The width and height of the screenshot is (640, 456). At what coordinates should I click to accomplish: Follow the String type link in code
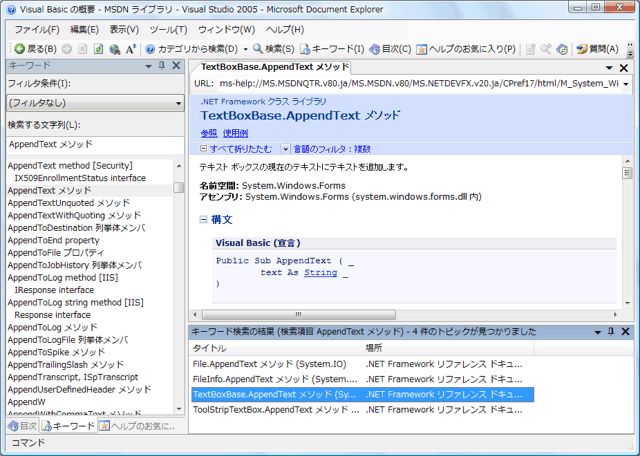click(x=320, y=272)
